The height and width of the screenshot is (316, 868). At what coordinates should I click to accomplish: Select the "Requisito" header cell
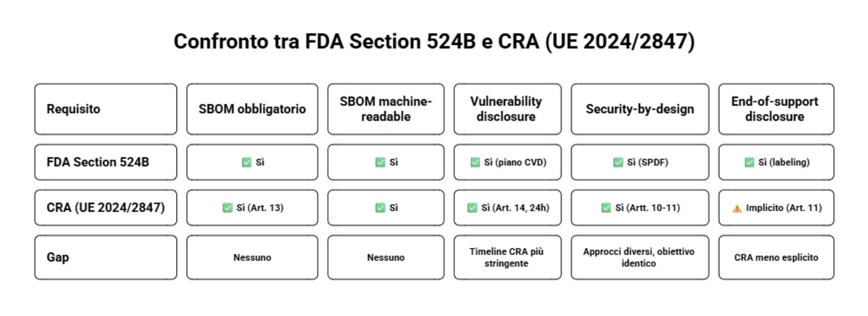pos(106,109)
